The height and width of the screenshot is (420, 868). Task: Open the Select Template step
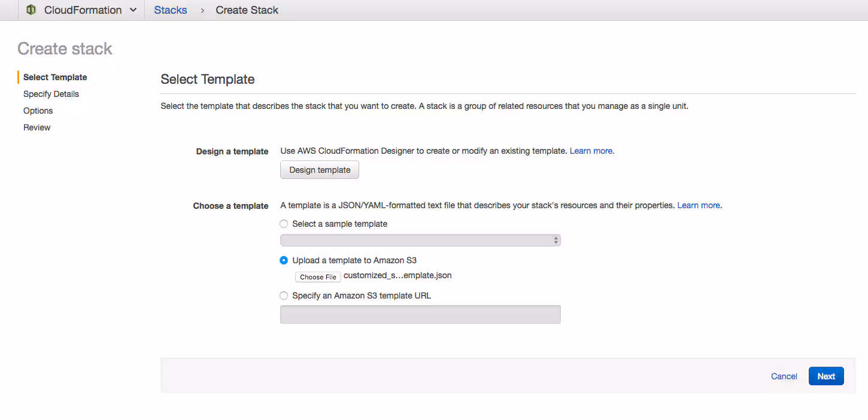55,77
